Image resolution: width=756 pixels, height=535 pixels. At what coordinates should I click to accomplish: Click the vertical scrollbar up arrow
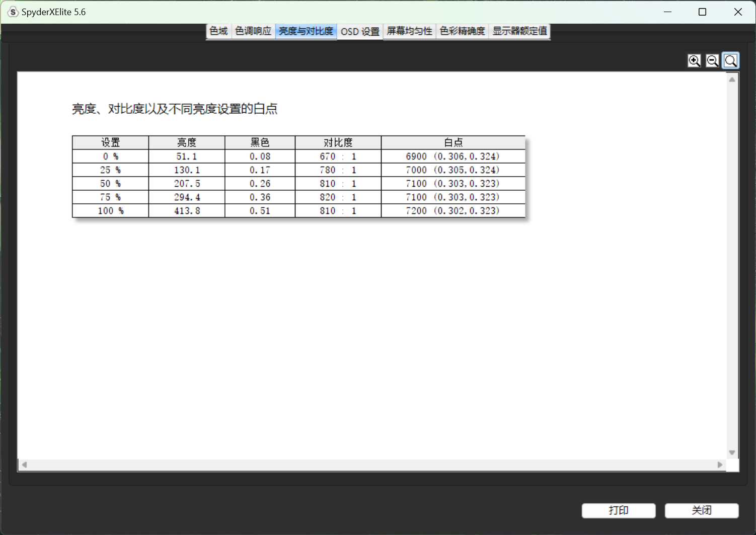[x=732, y=80]
